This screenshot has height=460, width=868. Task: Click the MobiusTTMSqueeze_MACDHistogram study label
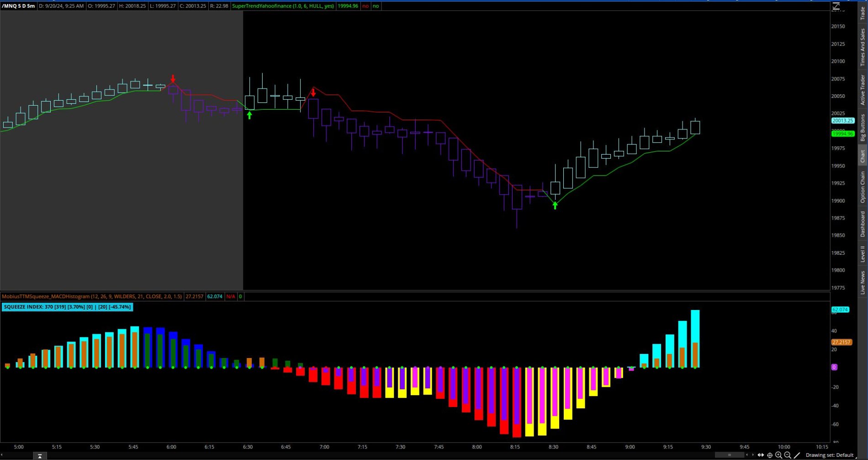(92, 296)
